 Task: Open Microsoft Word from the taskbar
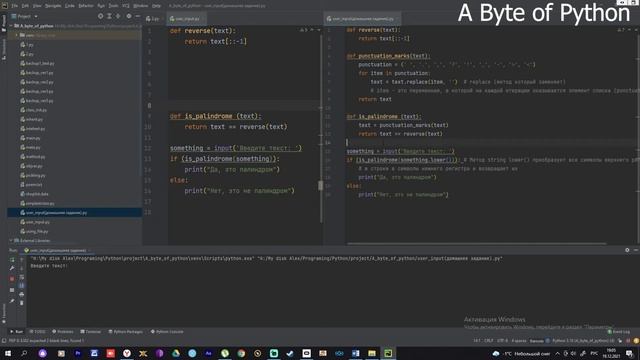click(x=356, y=353)
